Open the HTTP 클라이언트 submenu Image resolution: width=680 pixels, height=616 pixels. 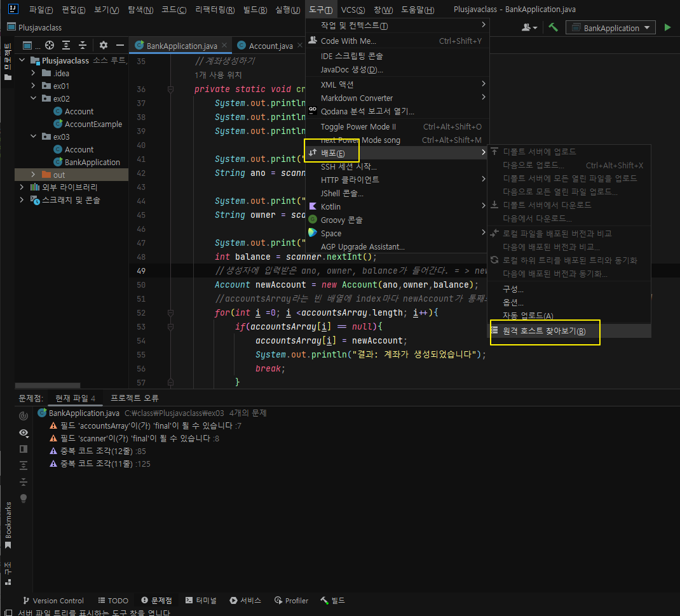click(397, 180)
